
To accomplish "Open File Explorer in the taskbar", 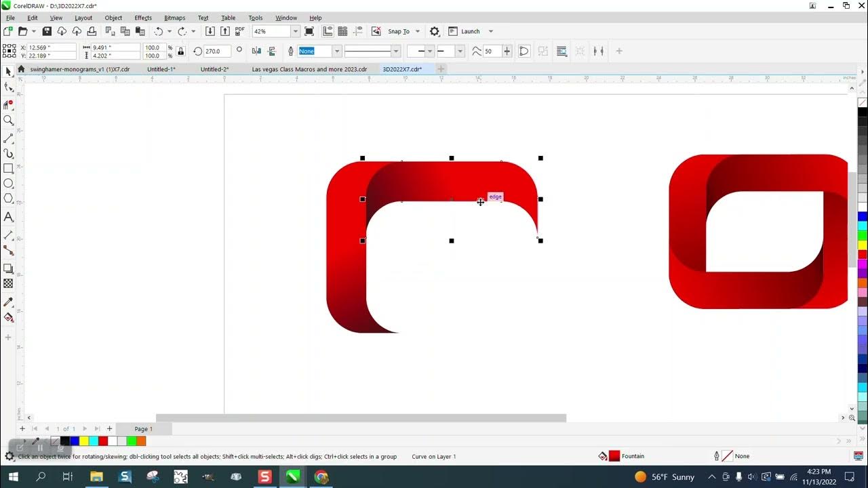I will tap(96, 477).
